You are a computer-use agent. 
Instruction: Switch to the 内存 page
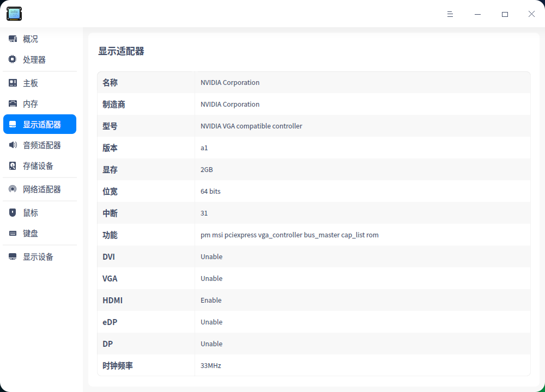coord(40,103)
